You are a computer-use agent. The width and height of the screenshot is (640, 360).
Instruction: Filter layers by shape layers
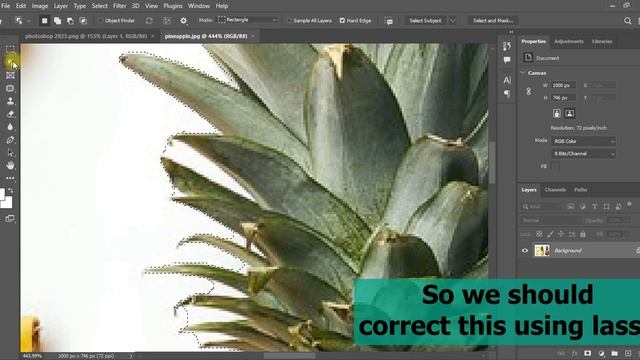click(607, 207)
